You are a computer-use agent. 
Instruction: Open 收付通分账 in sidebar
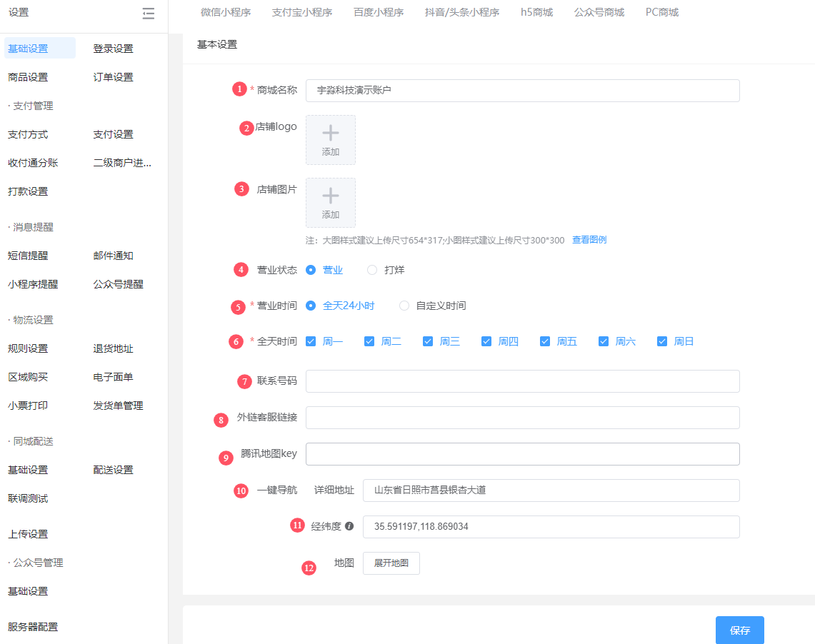point(33,163)
